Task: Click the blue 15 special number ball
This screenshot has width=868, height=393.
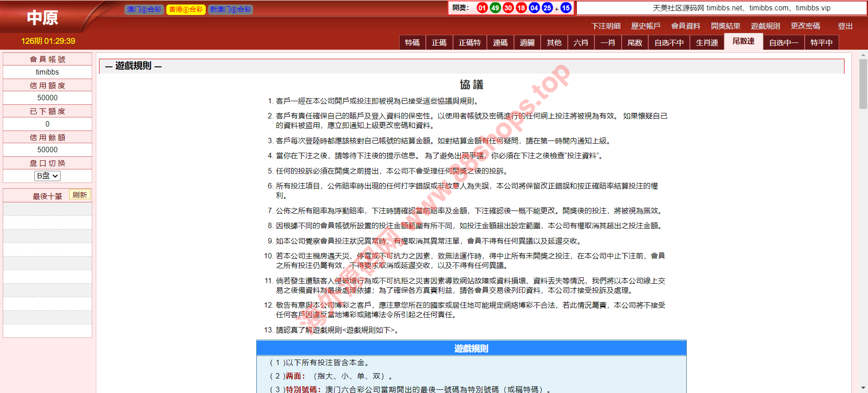Action: tap(566, 8)
